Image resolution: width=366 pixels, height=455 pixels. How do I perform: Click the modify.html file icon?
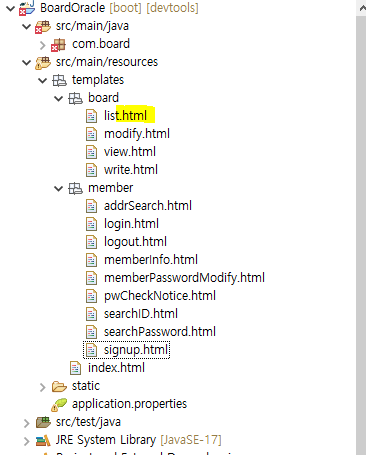[91, 134]
